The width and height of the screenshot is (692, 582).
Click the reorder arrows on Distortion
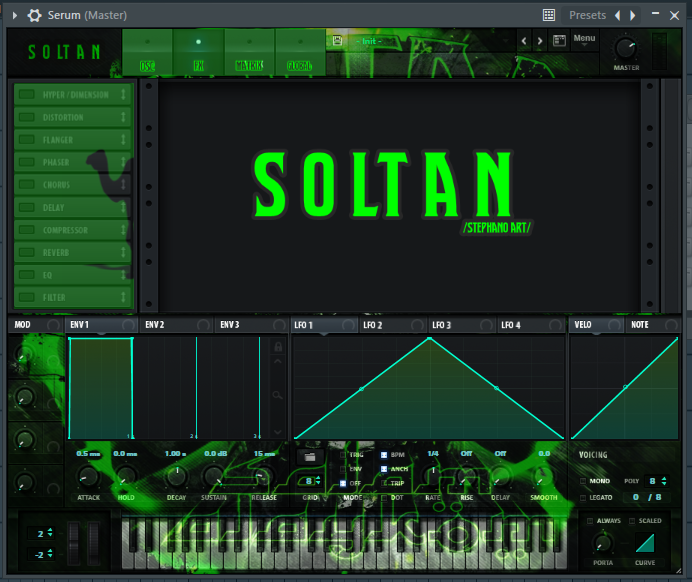[x=124, y=117]
